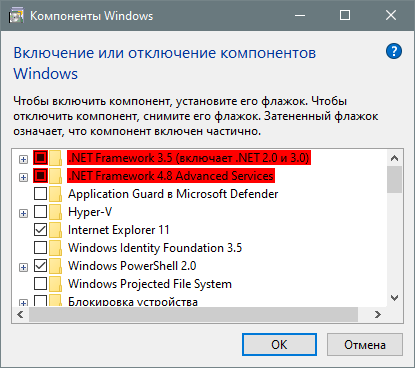The height and width of the screenshot is (368, 415).
Task: Click the folder icon next to Windows PowerShell 2.0
Action: pos(56,266)
